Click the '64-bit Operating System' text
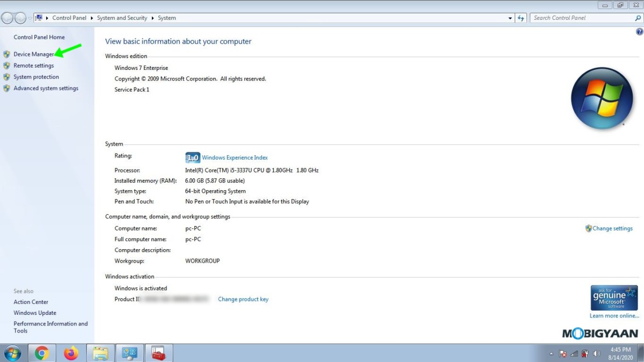644x362 pixels. [x=215, y=191]
